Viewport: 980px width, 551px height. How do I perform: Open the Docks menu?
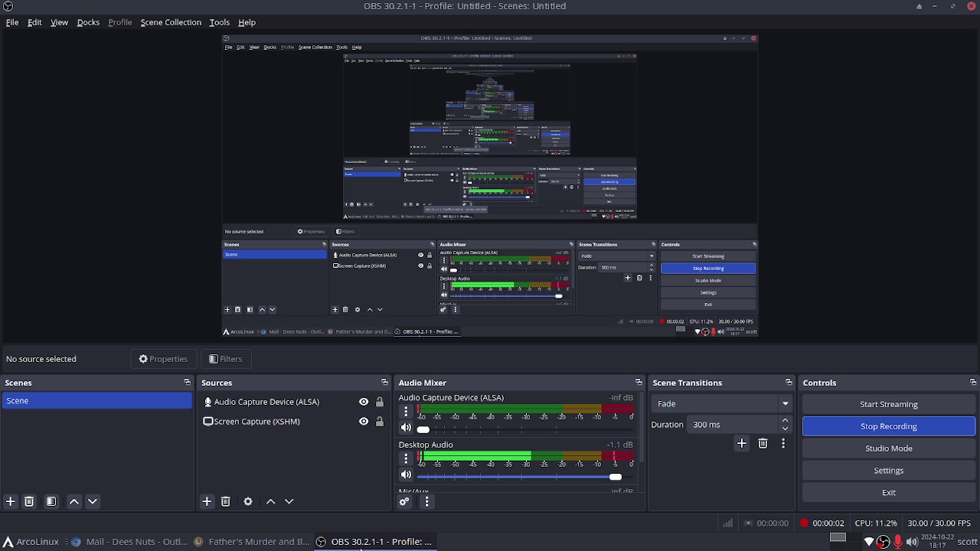point(88,22)
